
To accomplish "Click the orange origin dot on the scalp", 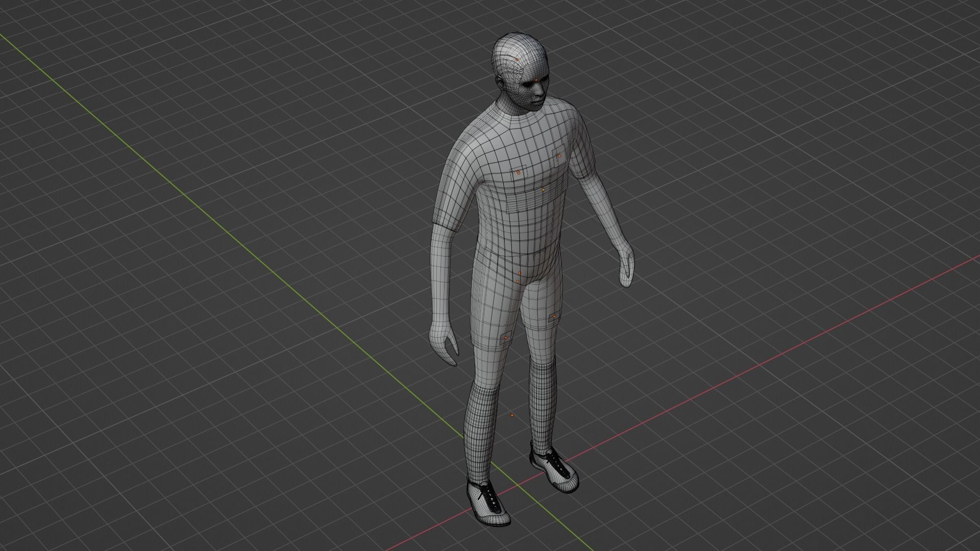I will coord(517,60).
